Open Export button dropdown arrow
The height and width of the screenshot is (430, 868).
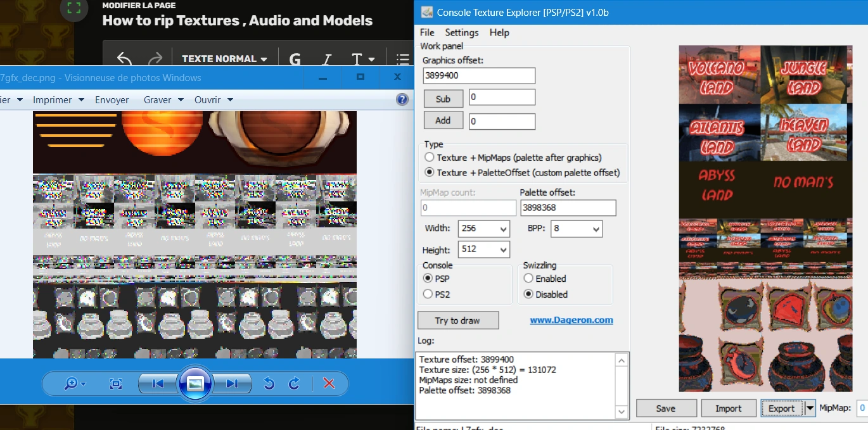[x=810, y=408]
